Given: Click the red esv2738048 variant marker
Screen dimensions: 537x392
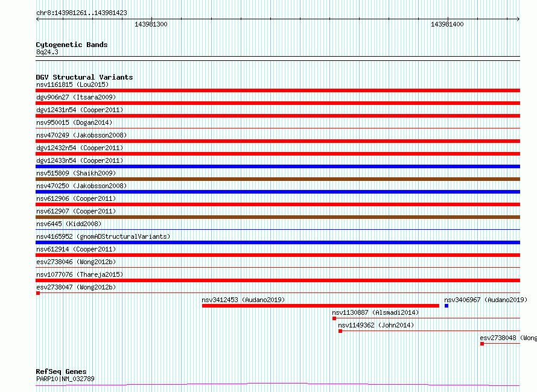Looking at the screenshot, I should (482, 344).
